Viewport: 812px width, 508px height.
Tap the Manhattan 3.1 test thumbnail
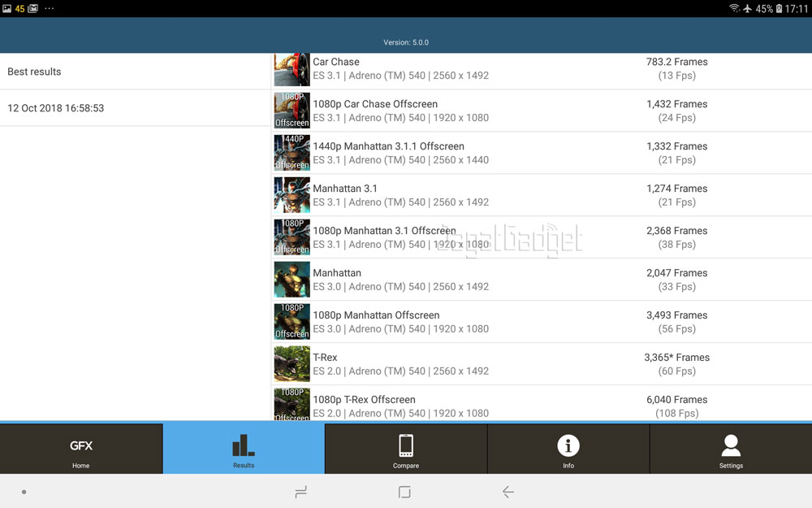coord(292,195)
